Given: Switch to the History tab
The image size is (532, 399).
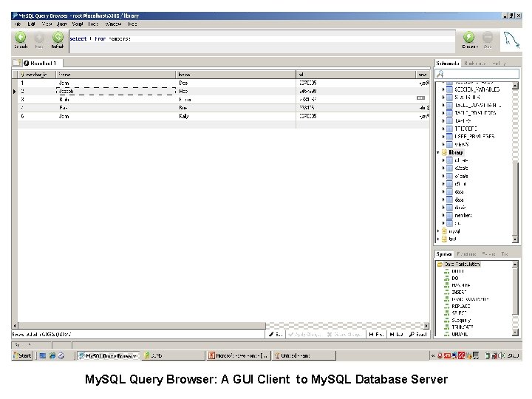Looking at the screenshot, I should (499, 64).
